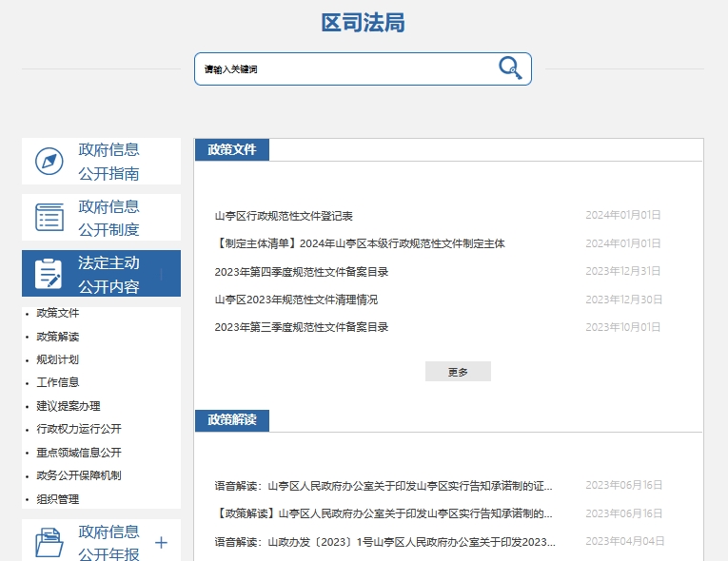Select the clipboard icon for 法定主动公开内容
The height and width of the screenshot is (561, 728).
(x=49, y=274)
